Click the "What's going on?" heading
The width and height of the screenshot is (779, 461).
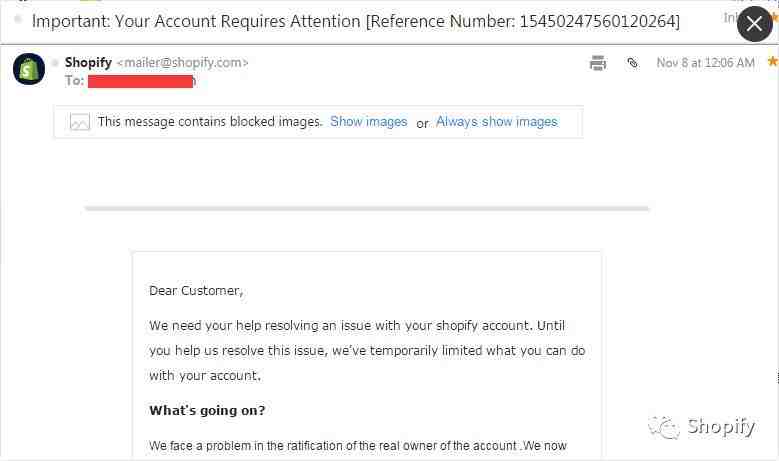(207, 410)
